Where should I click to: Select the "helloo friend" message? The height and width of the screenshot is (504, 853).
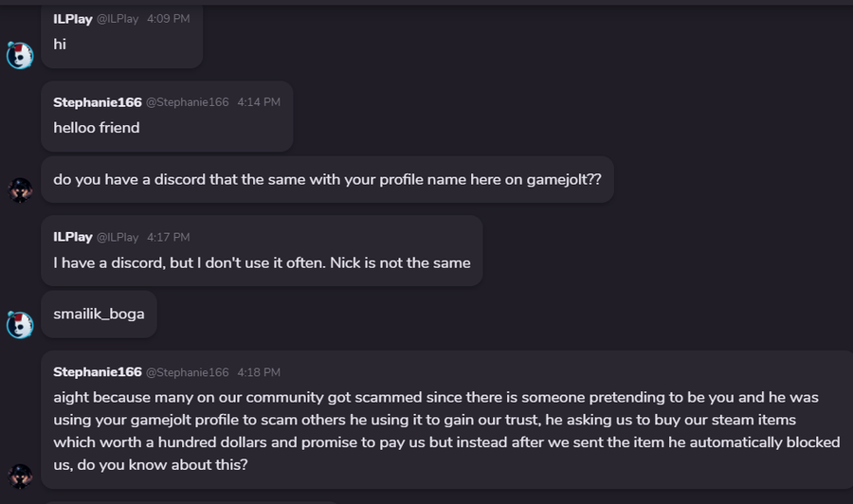coord(97,127)
